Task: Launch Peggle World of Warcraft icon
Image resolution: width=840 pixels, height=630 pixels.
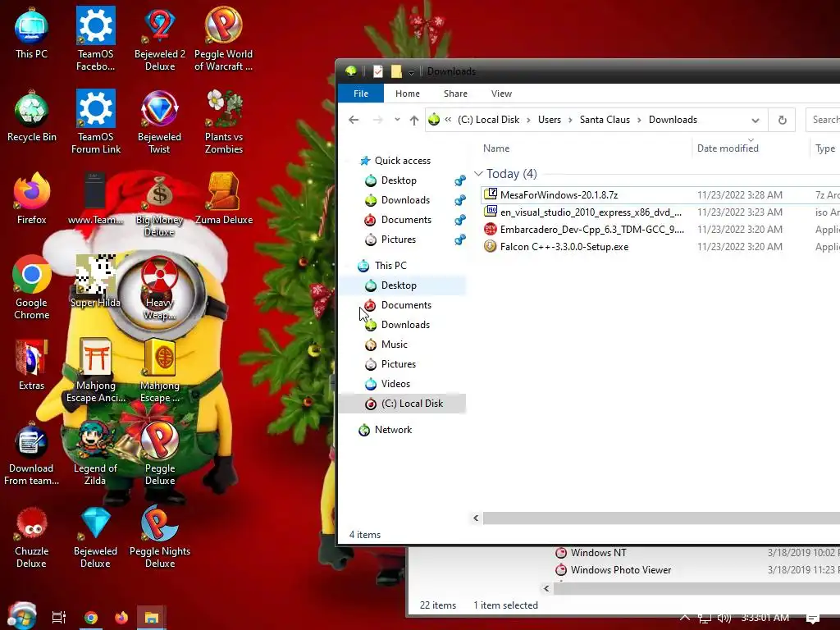Action: pyautogui.click(x=223, y=39)
